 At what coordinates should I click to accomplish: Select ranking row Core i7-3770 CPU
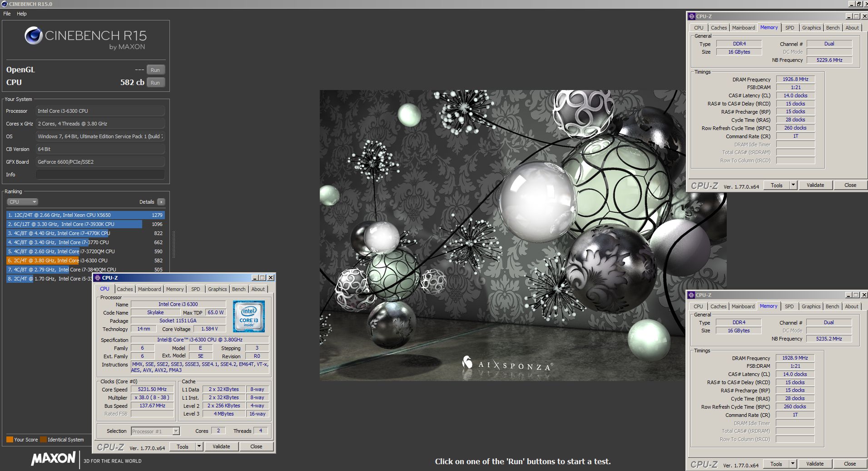point(85,242)
